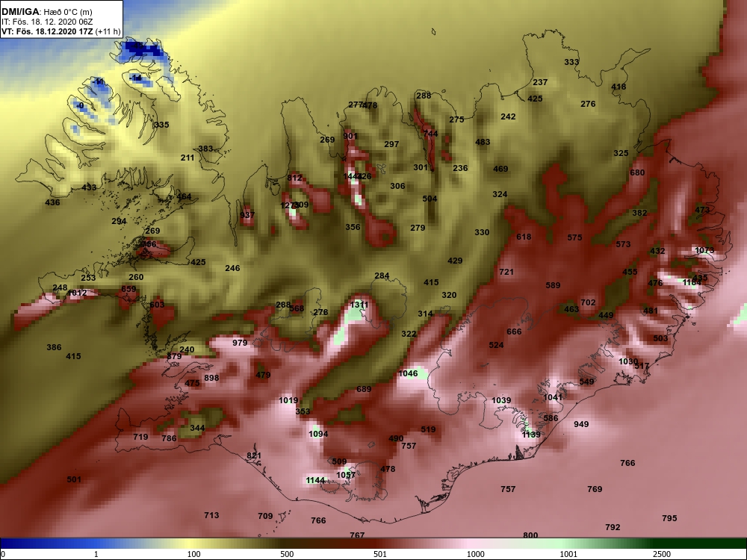Select map value 1073
This screenshot has height=560, width=747.
click(x=704, y=250)
